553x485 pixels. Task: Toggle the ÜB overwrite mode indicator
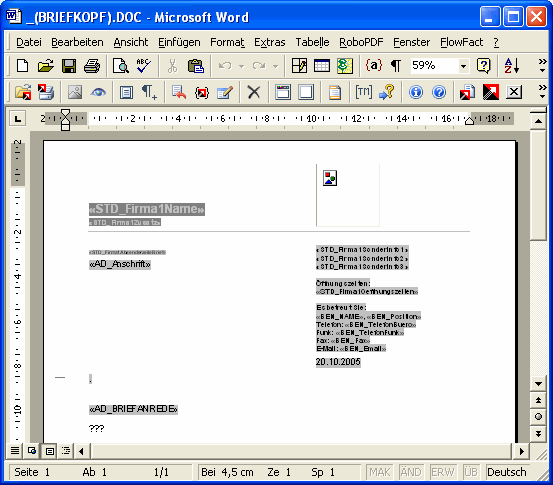tap(471, 472)
